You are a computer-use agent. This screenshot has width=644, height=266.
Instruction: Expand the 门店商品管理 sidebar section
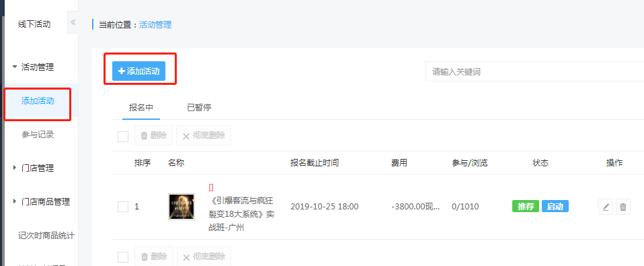pyautogui.click(x=41, y=201)
